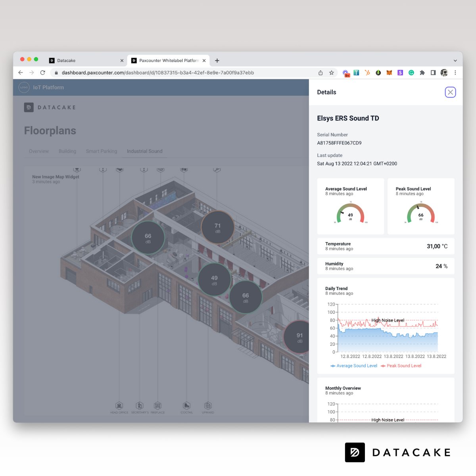Click the browser forward arrow
The image size is (476, 476).
pos(32,73)
